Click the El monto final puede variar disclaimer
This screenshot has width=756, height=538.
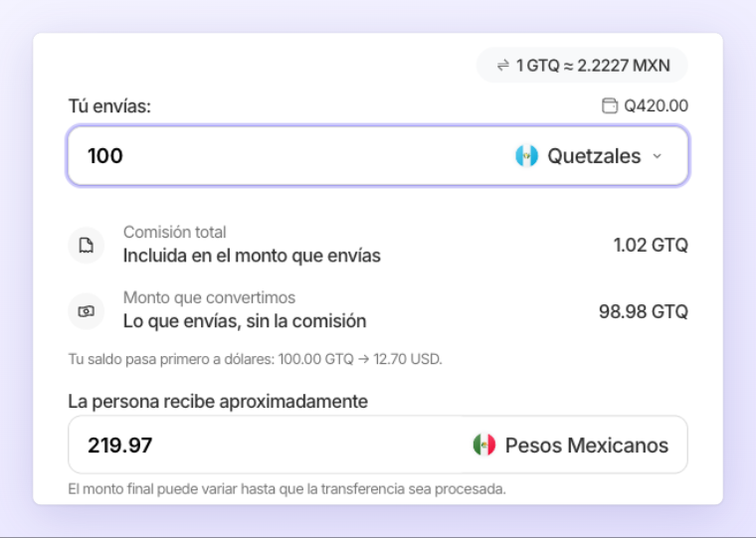click(x=286, y=489)
